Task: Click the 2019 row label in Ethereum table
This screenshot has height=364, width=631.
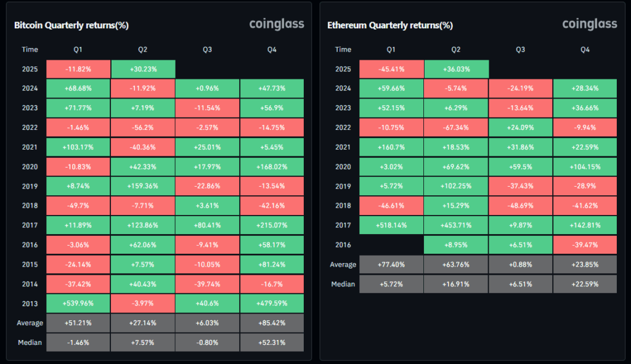Action: tap(343, 187)
